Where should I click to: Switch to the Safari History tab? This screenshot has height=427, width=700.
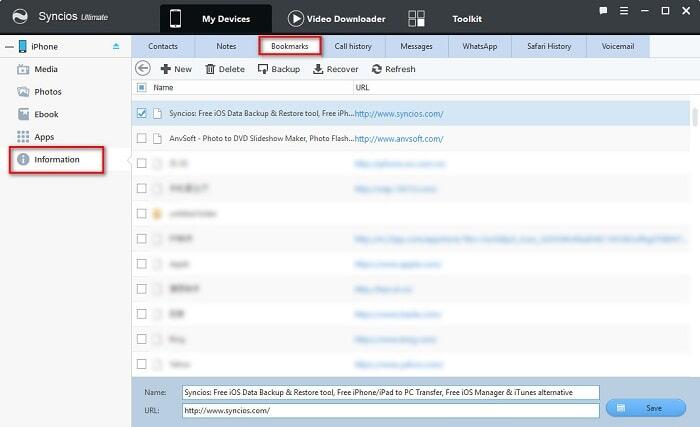[547, 46]
